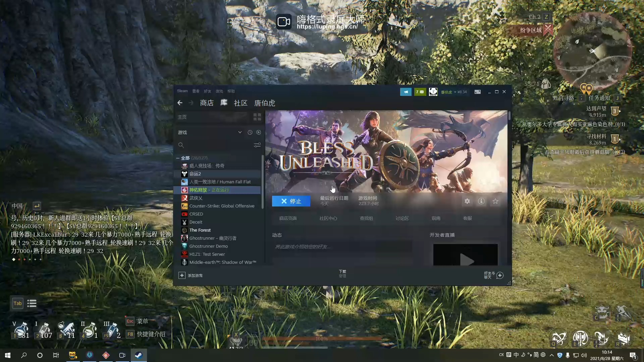This screenshot has width=644, height=362.
Task: Collapse the 全部 games list section
Action: coord(178,158)
